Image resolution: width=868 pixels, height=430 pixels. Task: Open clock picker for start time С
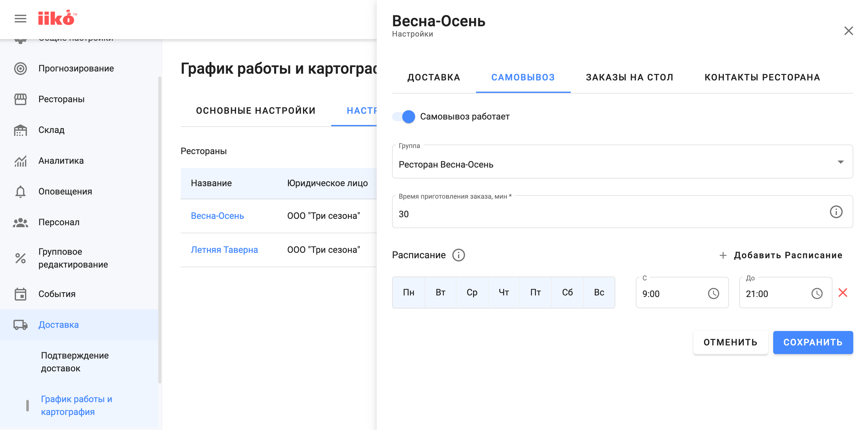click(713, 294)
